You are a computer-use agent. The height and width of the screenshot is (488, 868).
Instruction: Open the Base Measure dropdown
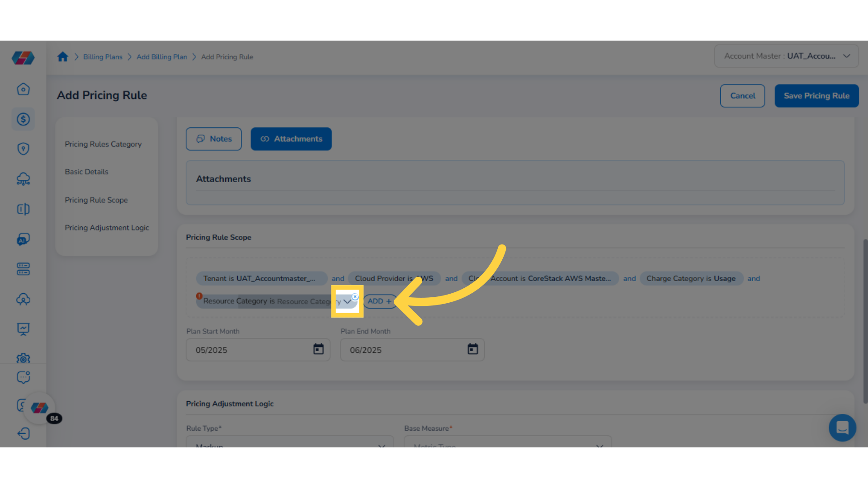[508, 441]
